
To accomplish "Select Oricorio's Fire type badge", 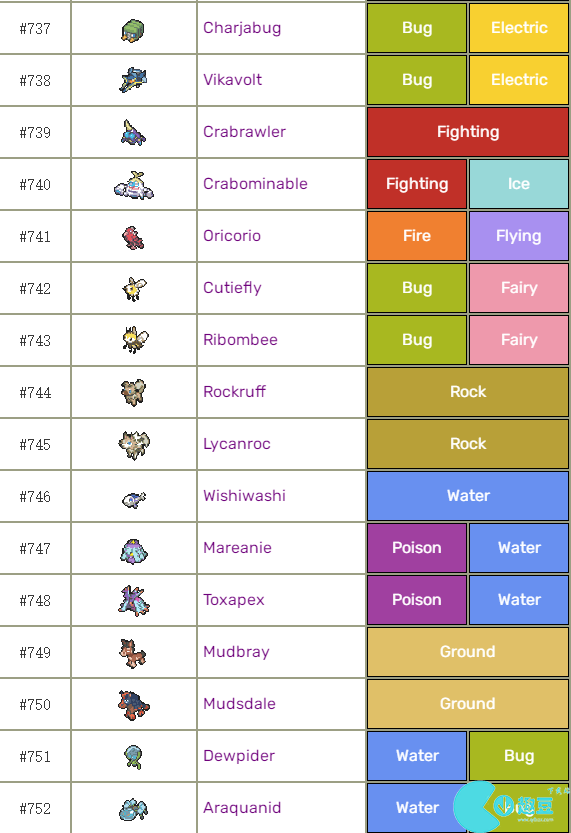I will [417, 236].
